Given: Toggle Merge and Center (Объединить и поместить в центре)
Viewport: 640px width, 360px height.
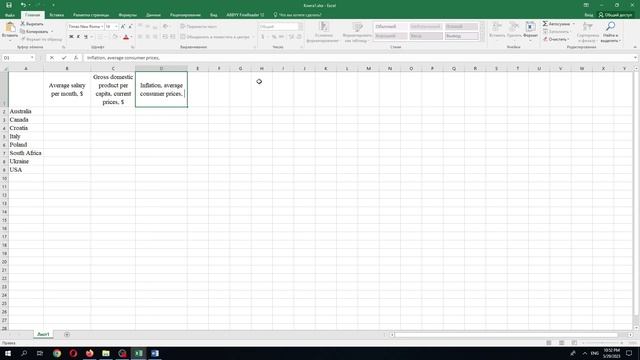Looking at the screenshot, I should (x=215, y=37).
